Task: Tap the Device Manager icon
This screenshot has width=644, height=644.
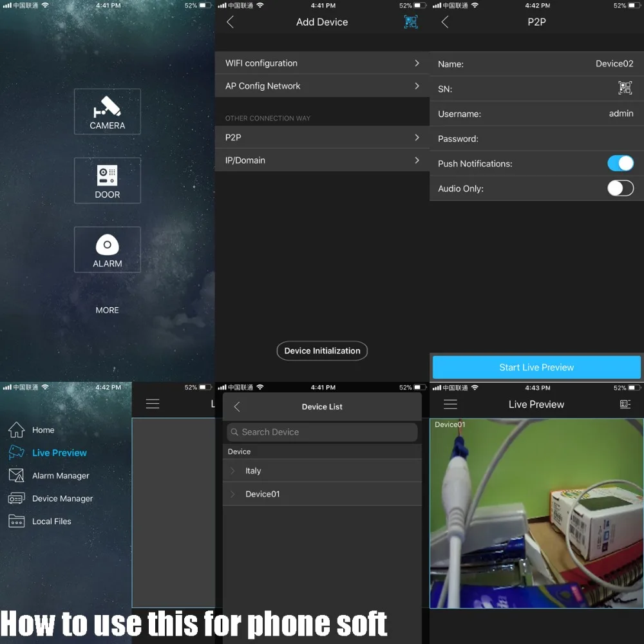Action: (17, 498)
